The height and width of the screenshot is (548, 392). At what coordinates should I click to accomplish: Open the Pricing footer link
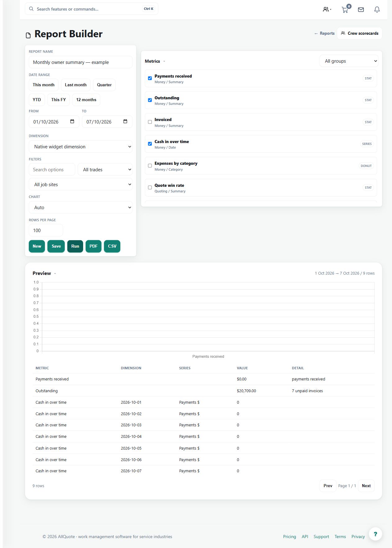click(289, 537)
